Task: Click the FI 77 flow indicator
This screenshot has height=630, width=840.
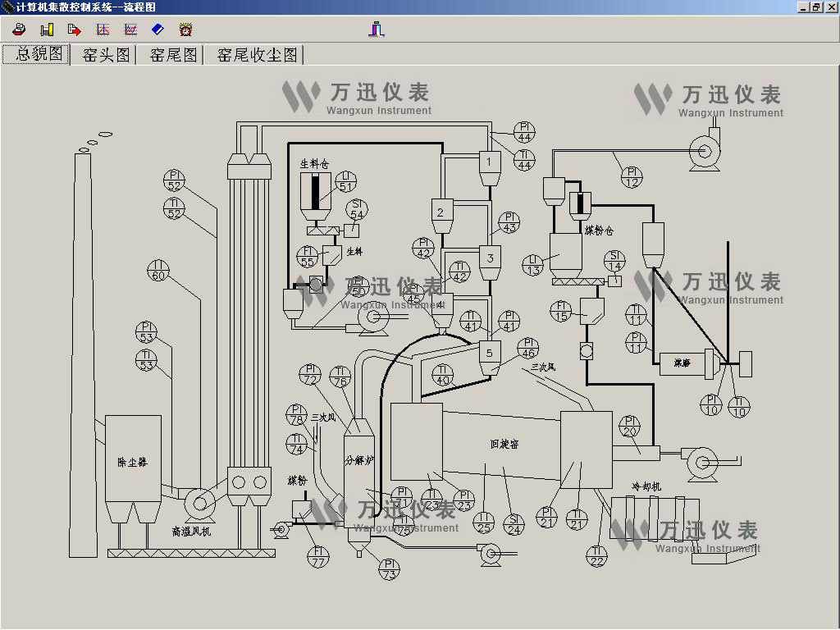Action: click(319, 557)
